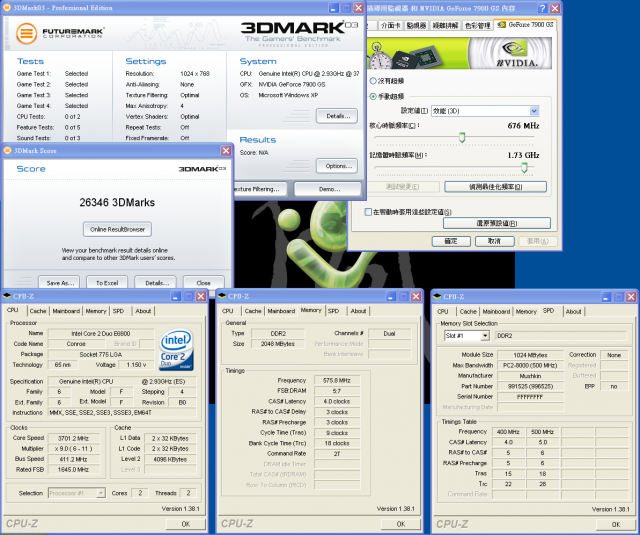Click the Core Speed 3701.2 MHz field
640x535 pixels.
click(x=73, y=438)
